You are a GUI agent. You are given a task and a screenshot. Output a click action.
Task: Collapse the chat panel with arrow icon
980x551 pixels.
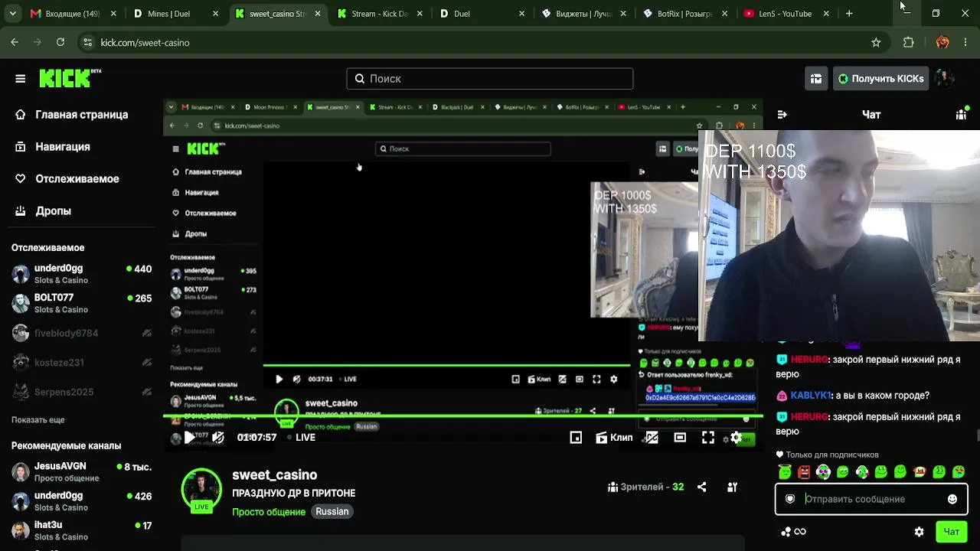(782, 115)
